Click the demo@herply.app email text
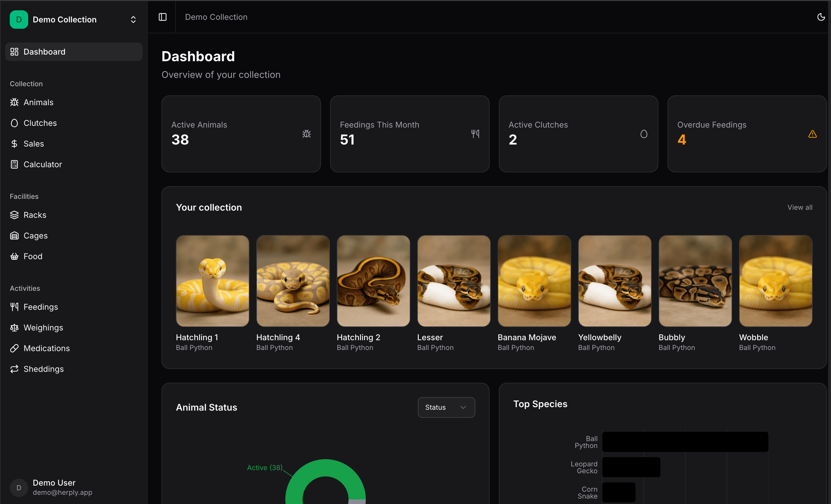This screenshot has height=504, width=831. coord(62,492)
